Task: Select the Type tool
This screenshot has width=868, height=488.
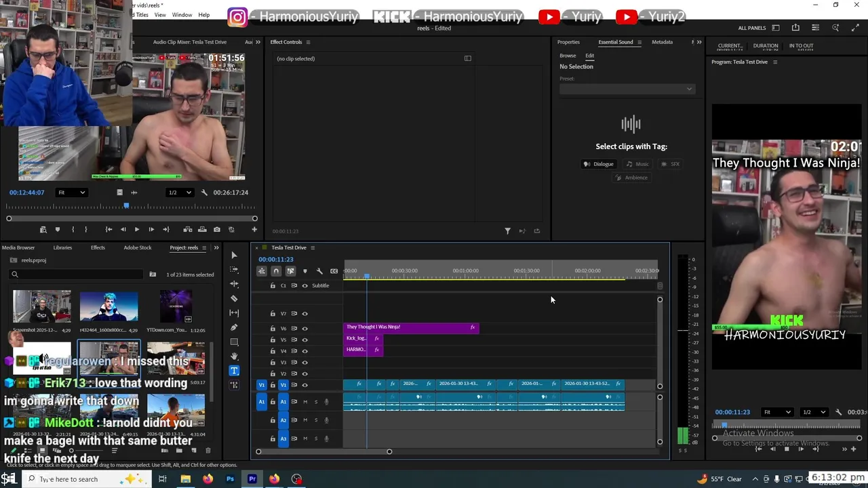Action: pyautogui.click(x=234, y=371)
